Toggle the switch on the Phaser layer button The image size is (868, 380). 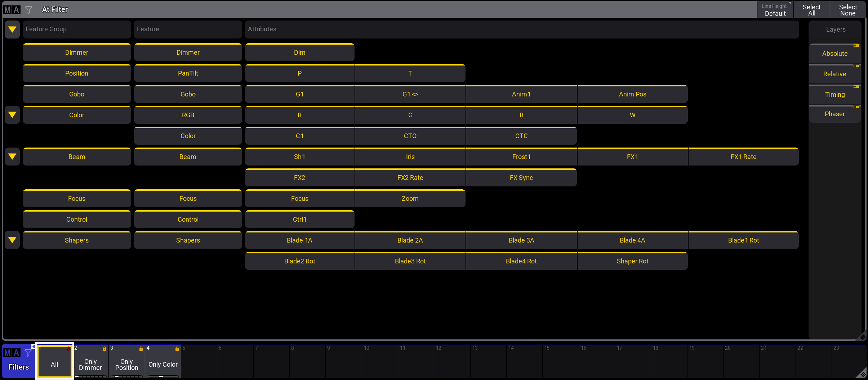pos(856,107)
